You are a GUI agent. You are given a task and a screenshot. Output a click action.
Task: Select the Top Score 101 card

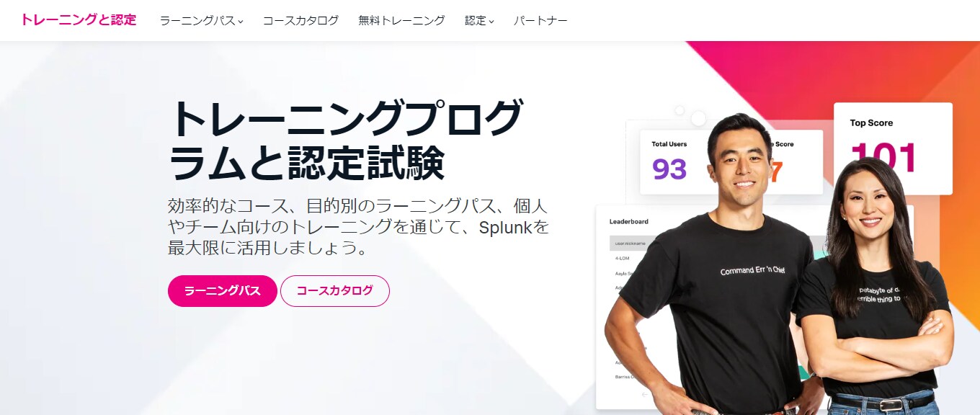point(893,148)
